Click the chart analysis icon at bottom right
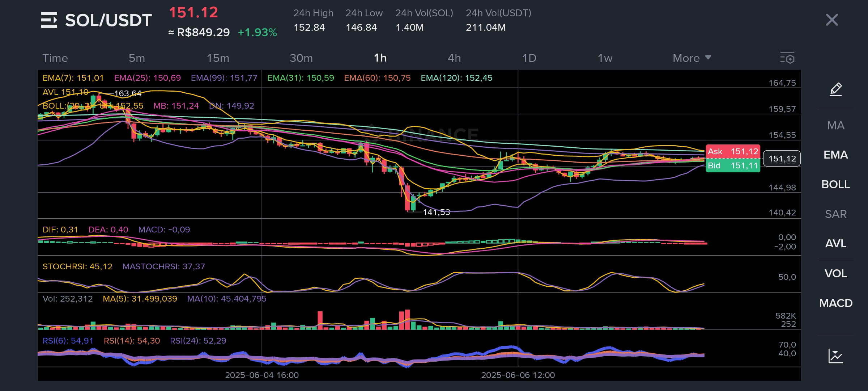Image resolution: width=868 pixels, height=391 pixels. click(835, 356)
